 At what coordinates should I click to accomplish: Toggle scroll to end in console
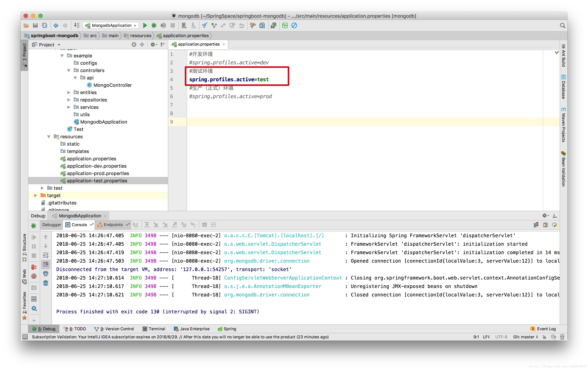click(46, 264)
